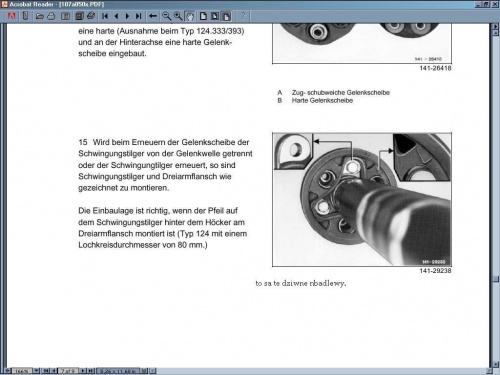The image size is (500, 375).
Task: Click the zoom percentage field in status bar
Action: click(x=22, y=371)
